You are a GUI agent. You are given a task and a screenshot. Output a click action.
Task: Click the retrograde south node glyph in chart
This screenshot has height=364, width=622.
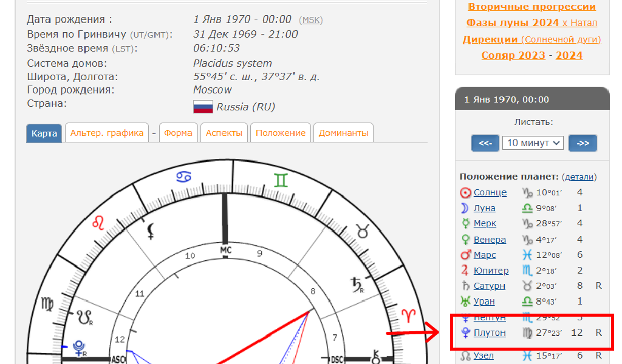click(x=84, y=317)
